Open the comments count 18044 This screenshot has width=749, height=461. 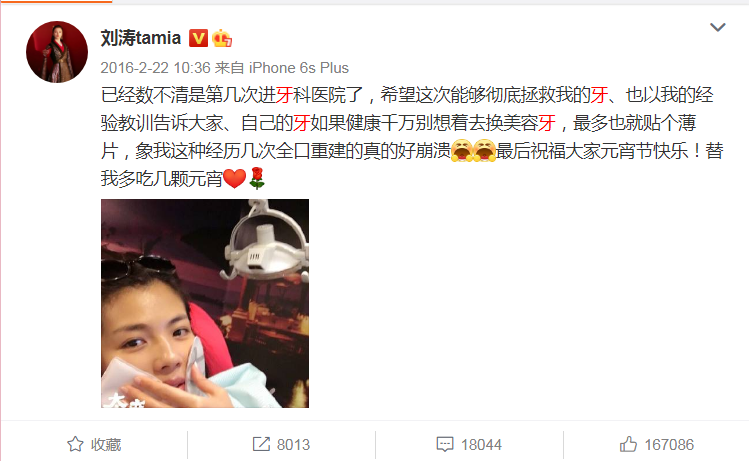pyautogui.click(x=481, y=445)
